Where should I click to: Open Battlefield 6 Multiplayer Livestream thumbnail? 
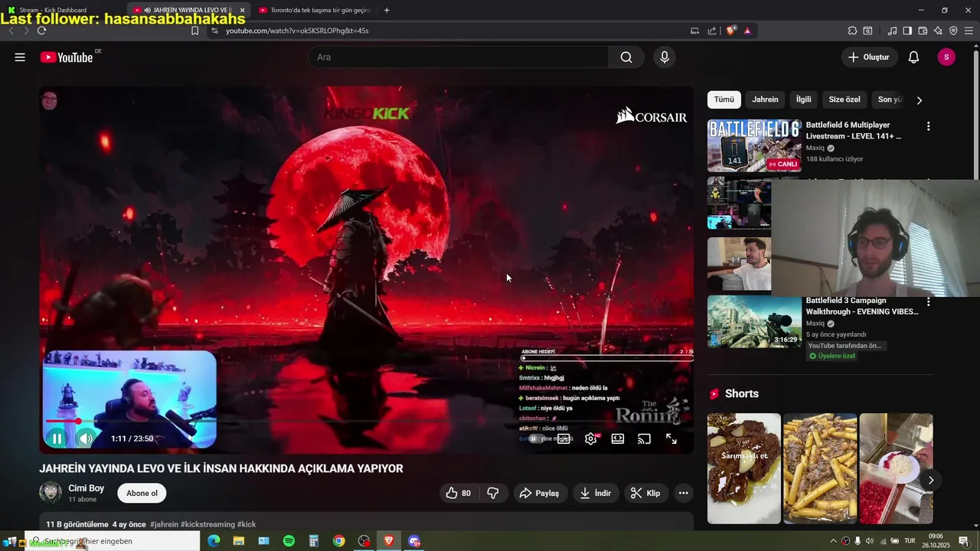[x=754, y=145]
